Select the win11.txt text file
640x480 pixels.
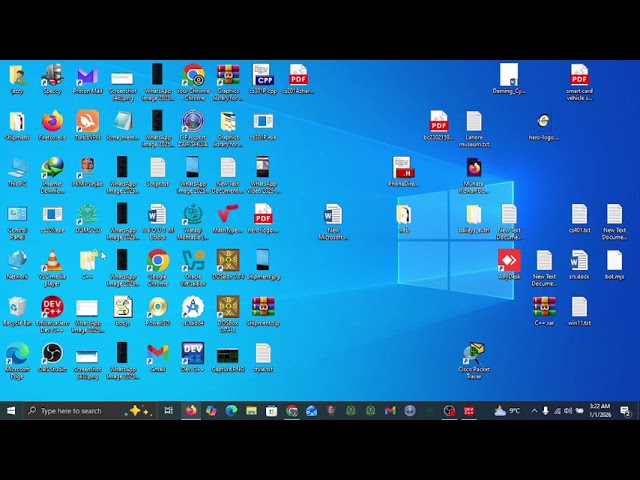(x=579, y=308)
